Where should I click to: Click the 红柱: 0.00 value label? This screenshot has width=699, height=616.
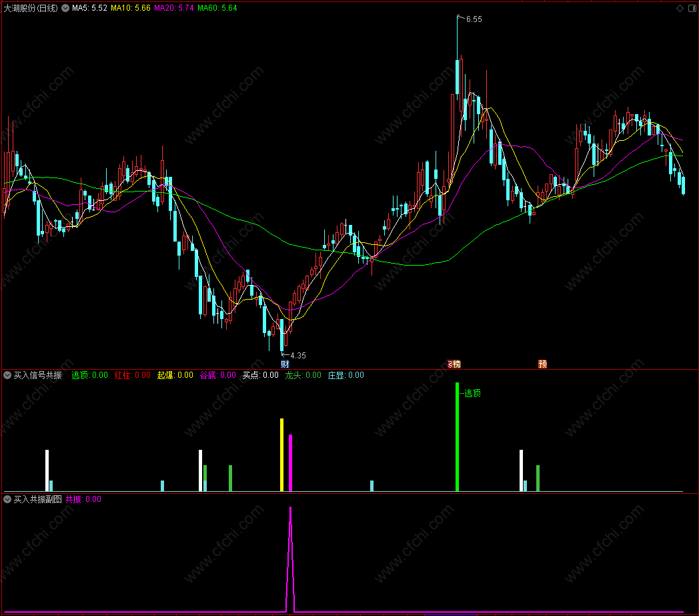click(x=133, y=375)
